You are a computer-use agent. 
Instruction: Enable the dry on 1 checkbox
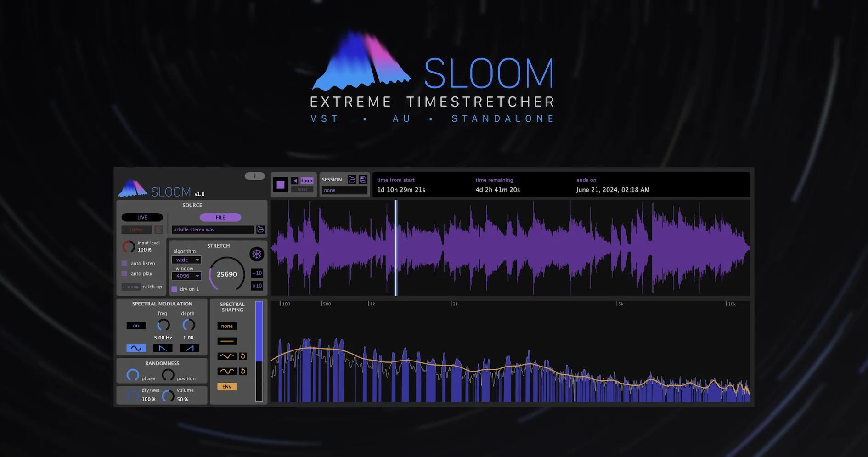pyautogui.click(x=175, y=289)
